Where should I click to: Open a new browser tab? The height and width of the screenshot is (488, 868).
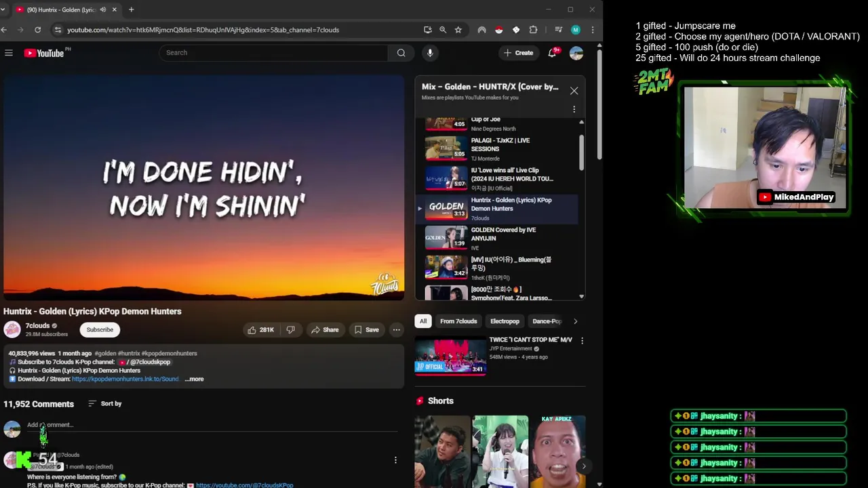click(x=131, y=9)
